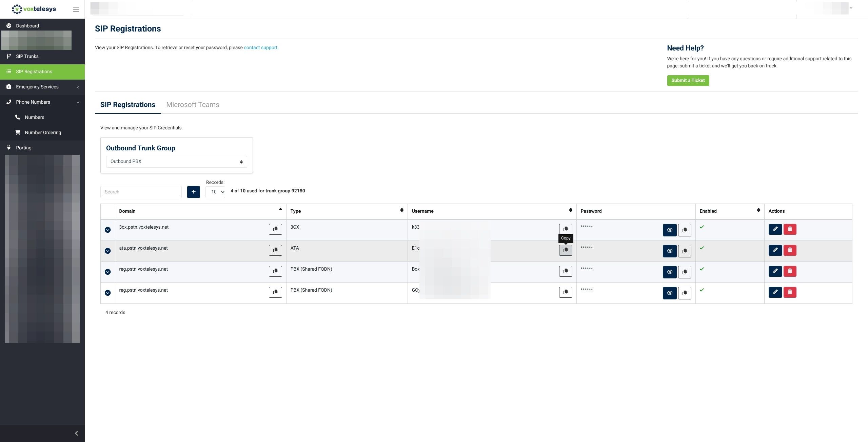The height and width of the screenshot is (442, 868).
Task: Toggle the hamburger sidebar menu
Action: pyautogui.click(x=76, y=9)
